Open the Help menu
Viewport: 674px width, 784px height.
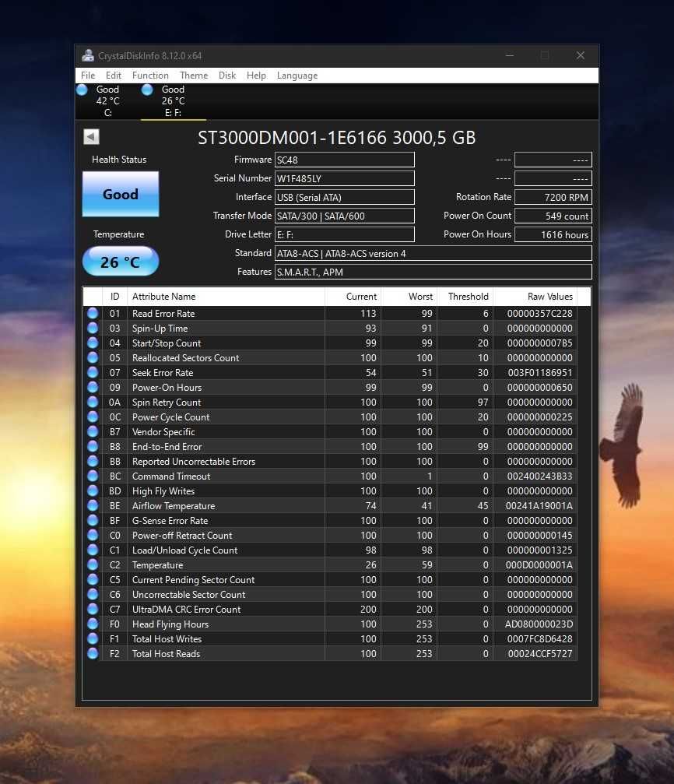256,76
